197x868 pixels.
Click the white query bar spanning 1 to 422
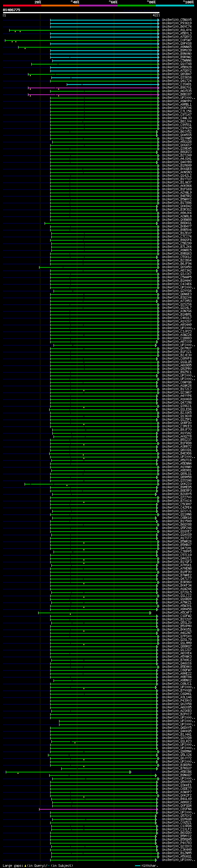pos(81,13)
